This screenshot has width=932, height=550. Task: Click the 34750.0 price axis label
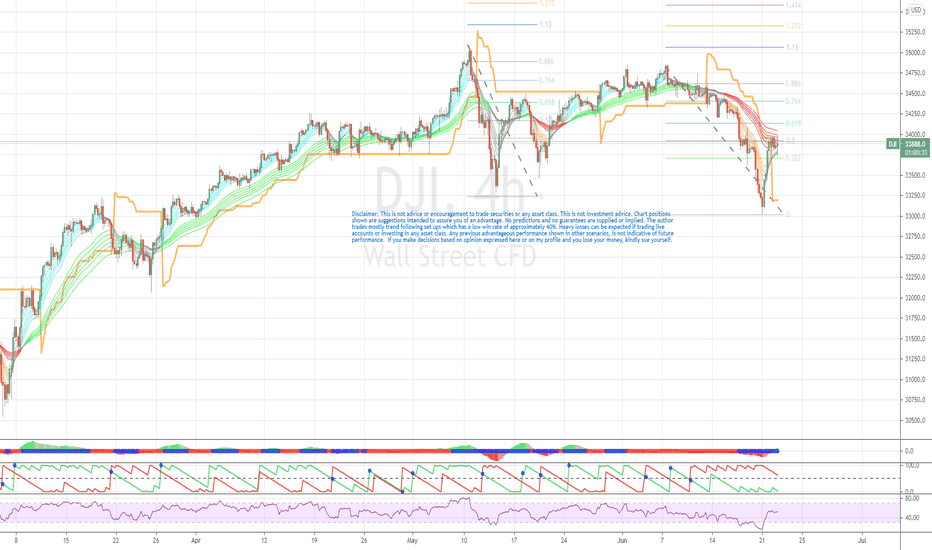click(x=915, y=73)
